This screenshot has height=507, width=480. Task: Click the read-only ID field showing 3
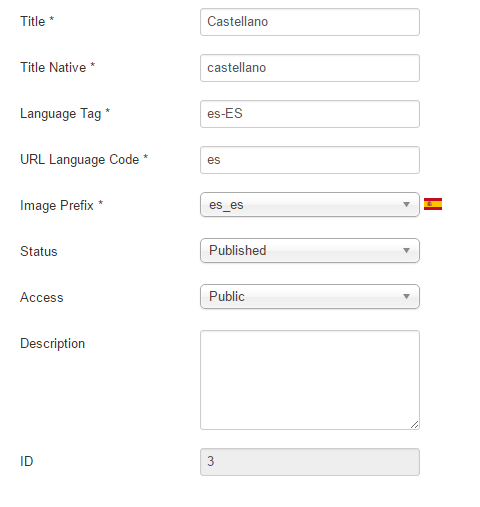(310, 462)
